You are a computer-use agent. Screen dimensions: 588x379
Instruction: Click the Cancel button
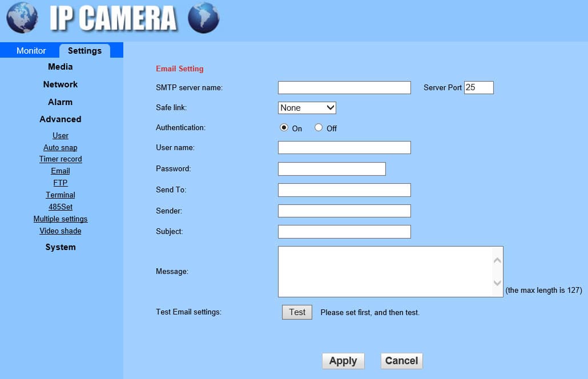pos(402,361)
